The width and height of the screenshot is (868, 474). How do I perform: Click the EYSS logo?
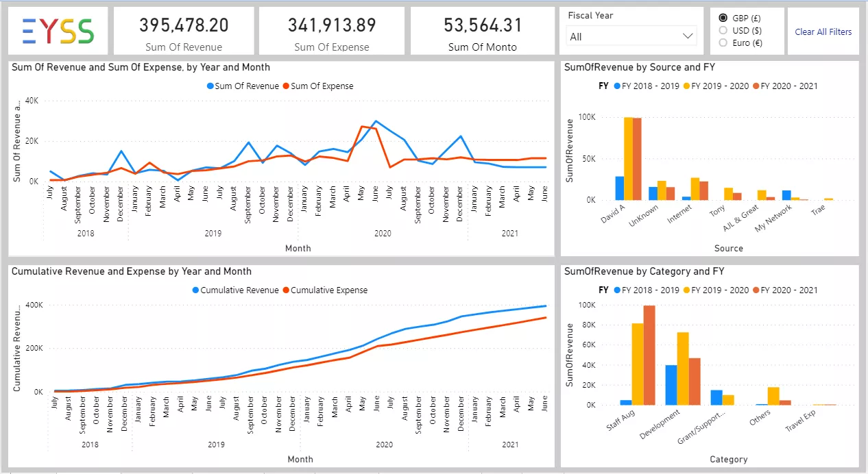click(x=58, y=31)
